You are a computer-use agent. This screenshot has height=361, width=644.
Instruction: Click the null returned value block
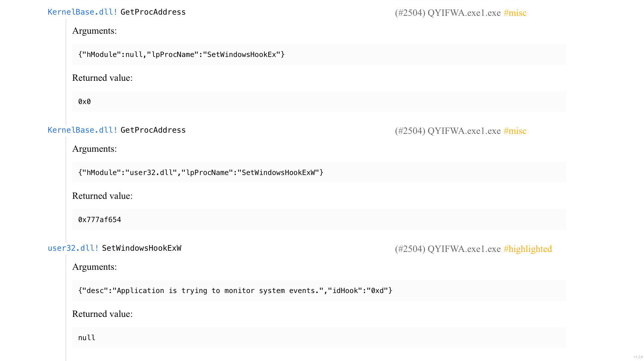319,337
